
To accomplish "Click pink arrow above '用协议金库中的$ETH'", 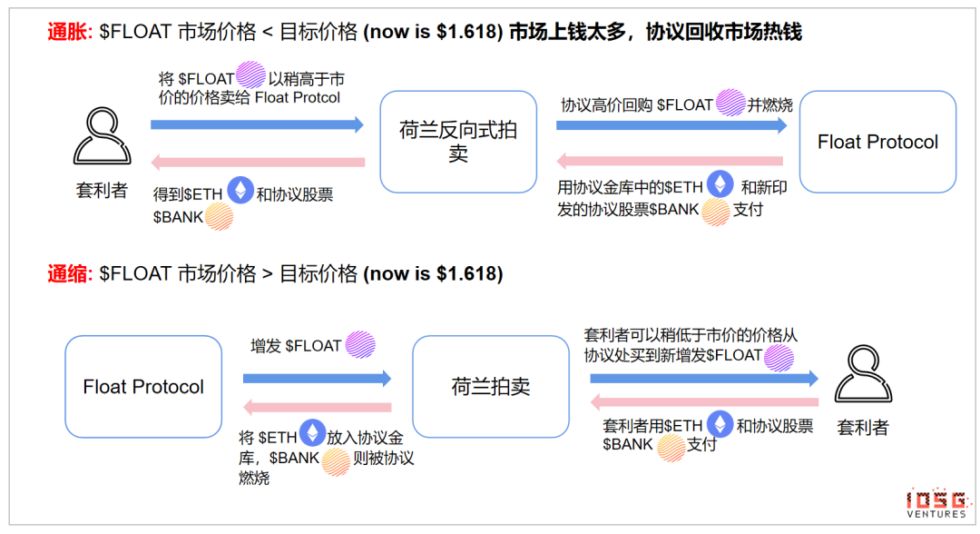I will (670, 162).
